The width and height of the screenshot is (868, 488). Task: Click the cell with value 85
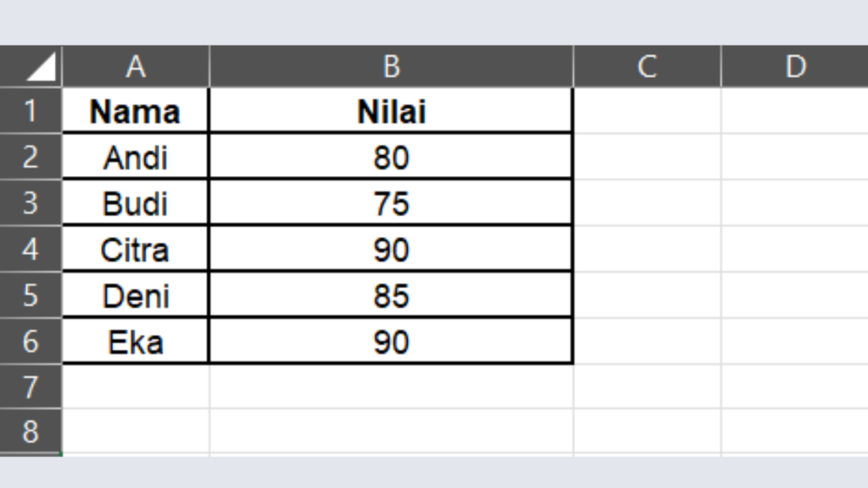tap(391, 296)
